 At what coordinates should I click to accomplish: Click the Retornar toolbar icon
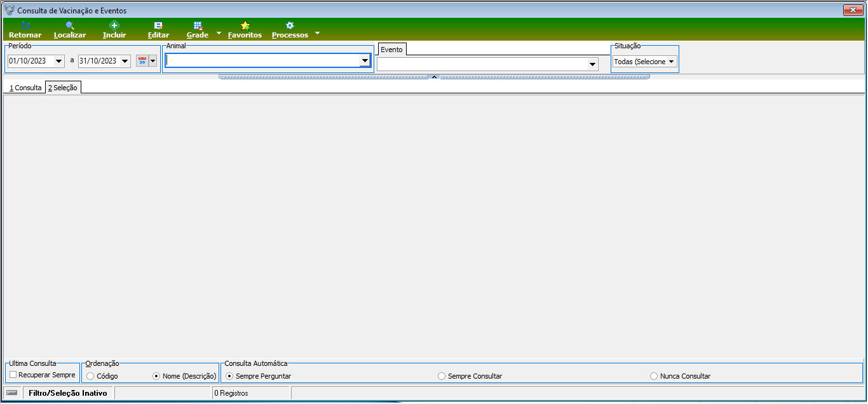25,25
